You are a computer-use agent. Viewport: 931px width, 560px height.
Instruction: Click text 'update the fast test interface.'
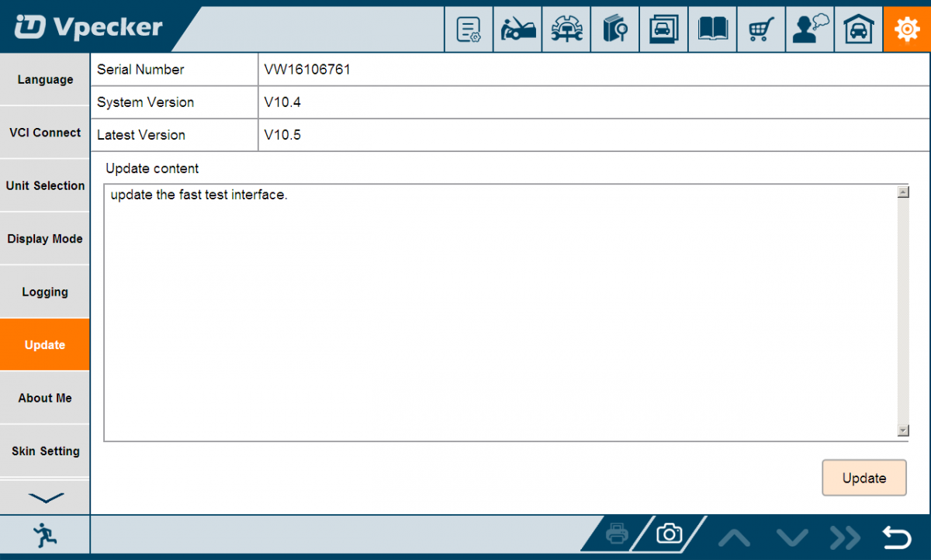coord(199,195)
